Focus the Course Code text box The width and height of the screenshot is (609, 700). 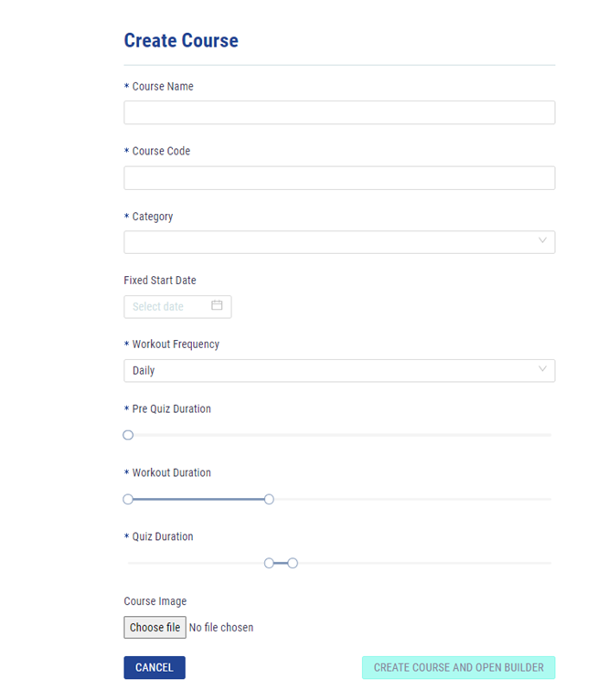(338, 177)
